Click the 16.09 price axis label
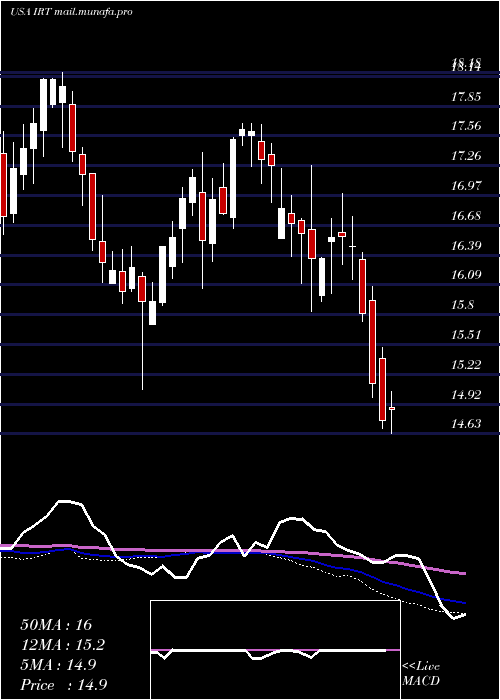 (x=466, y=275)
